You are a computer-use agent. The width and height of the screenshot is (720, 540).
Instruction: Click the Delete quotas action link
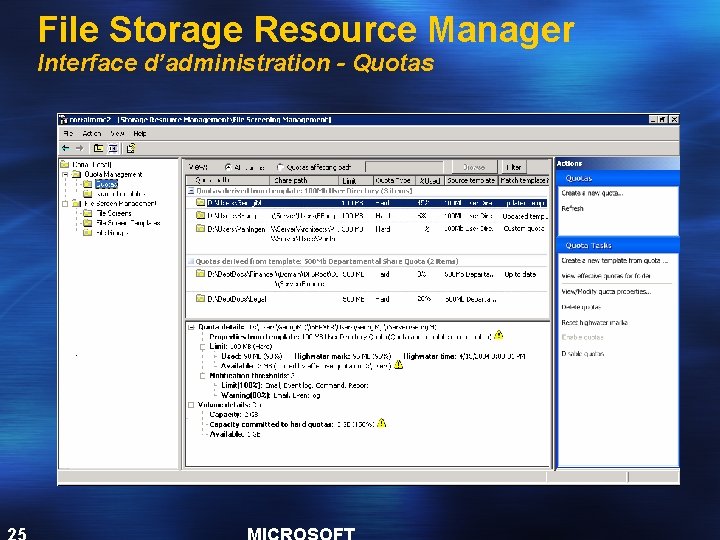point(581,307)
